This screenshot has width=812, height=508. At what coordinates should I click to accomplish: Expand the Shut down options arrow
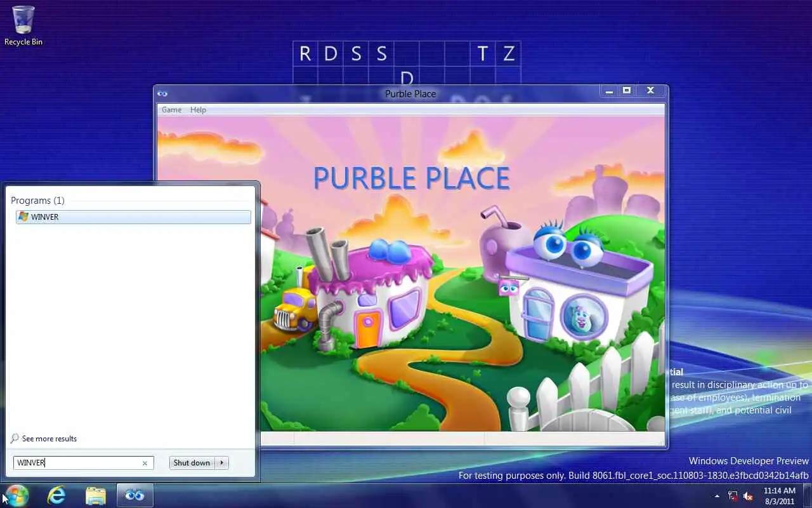222,463
